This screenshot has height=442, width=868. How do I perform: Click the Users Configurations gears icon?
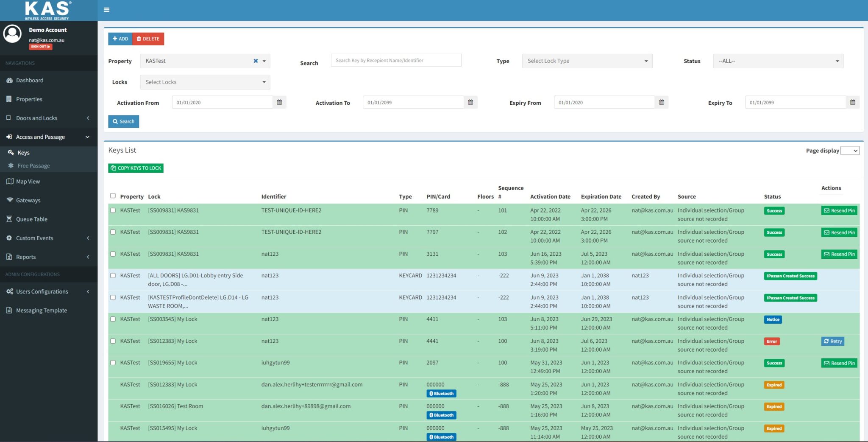[x=9, y=291]
